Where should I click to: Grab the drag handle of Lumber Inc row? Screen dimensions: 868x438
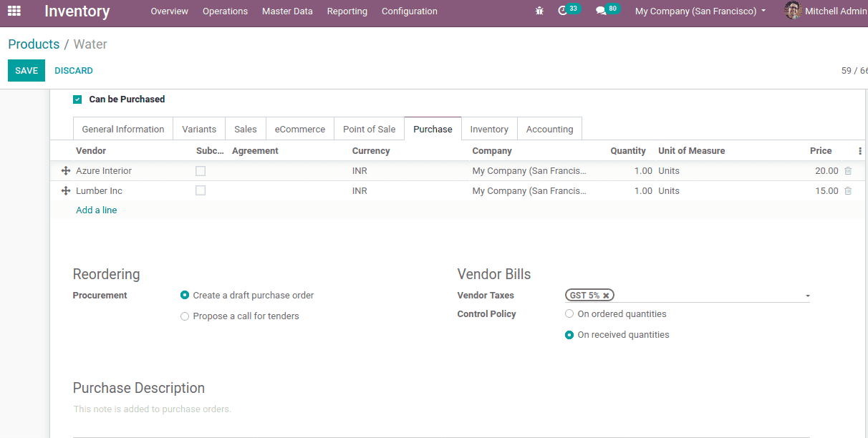(x=66, y=191)
